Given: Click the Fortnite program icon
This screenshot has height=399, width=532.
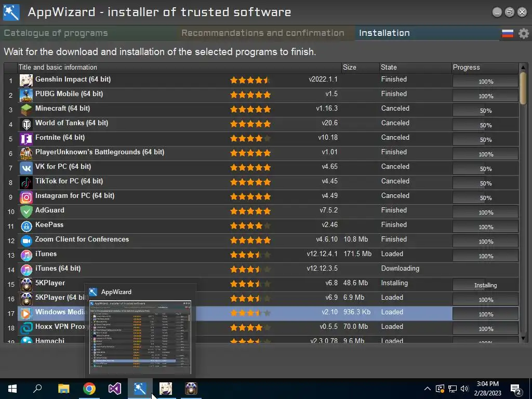Looking at the screenshot, I should point(26,139).
